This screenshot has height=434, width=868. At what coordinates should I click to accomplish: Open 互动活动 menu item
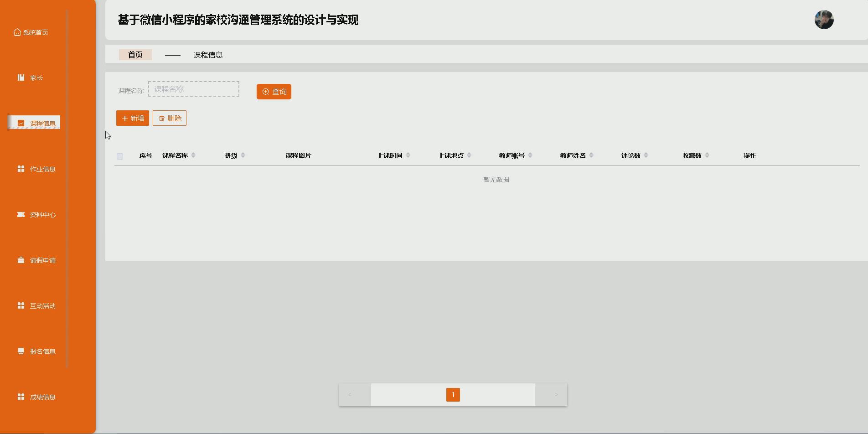36,306
